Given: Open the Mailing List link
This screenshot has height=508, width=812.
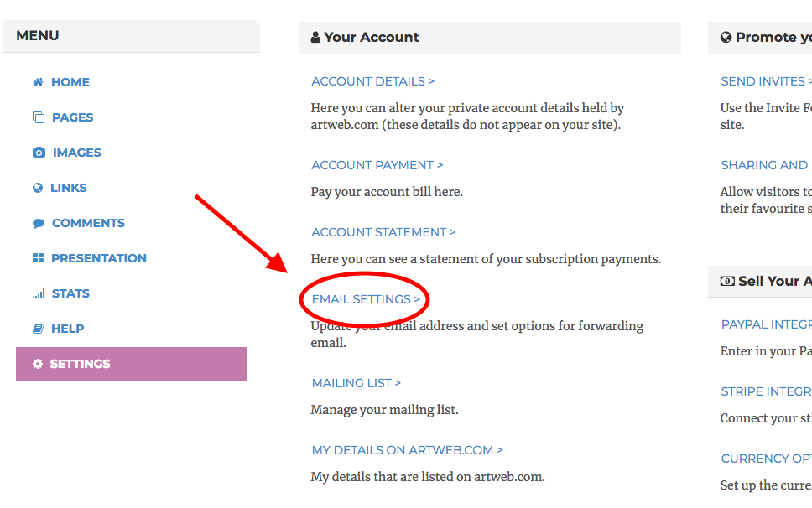Looking at the screenshot, I should click(356, 383).
